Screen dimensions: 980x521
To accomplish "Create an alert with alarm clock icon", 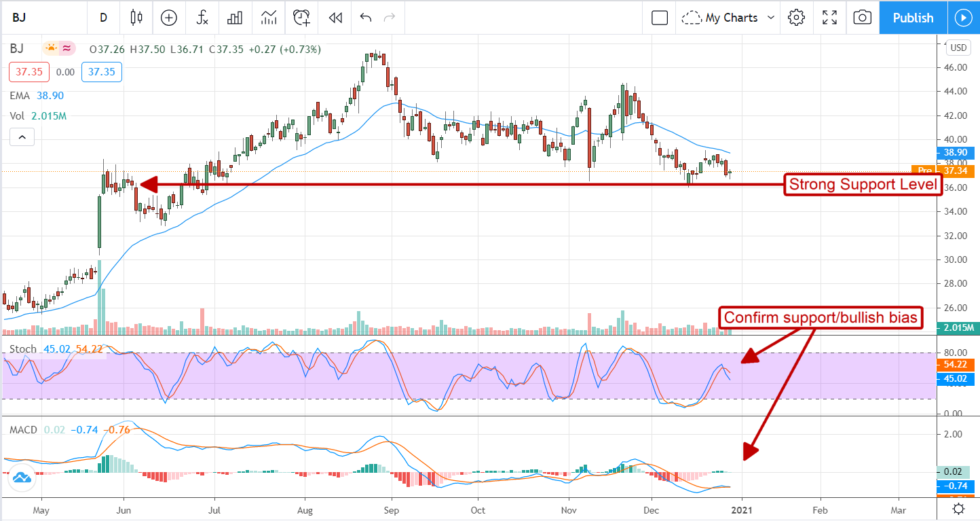I will pyautogui.click(x=301, y=18).
